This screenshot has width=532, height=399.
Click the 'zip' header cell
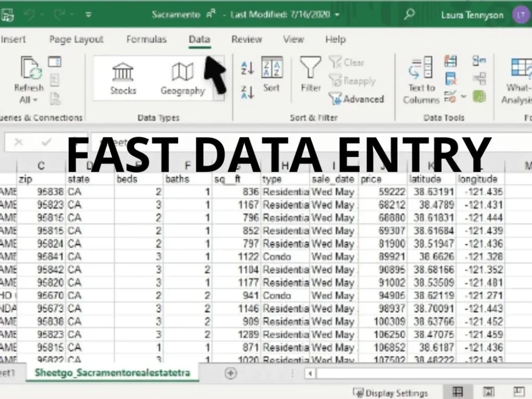tap(41, 179)
